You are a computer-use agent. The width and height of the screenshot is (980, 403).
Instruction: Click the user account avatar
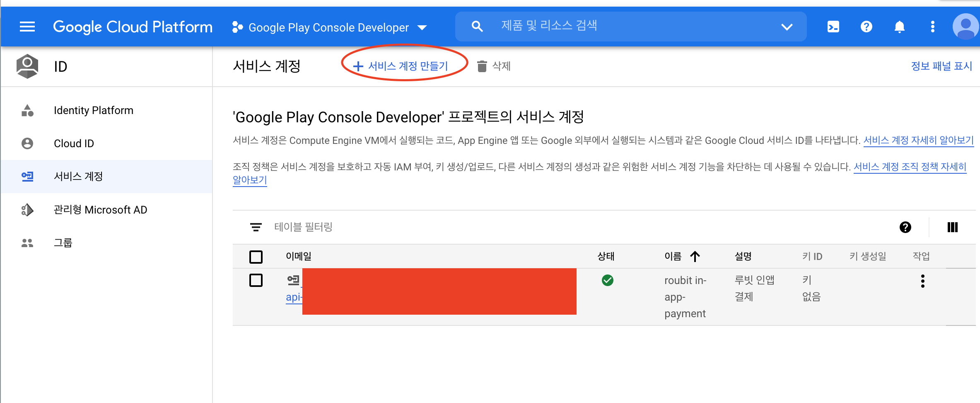(x=966, y=27)
